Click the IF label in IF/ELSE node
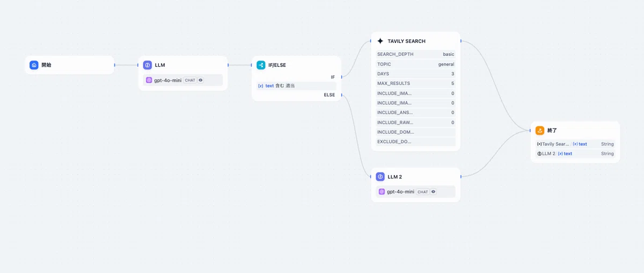This screenshot has width=644, height=273. tap(333, 77)
